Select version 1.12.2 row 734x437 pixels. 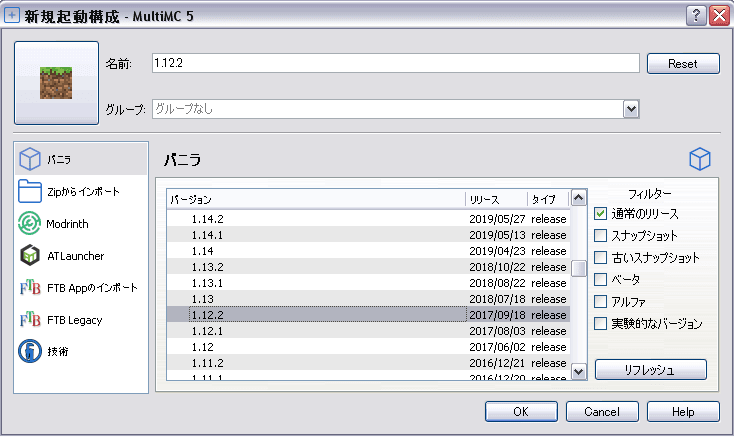(x=368, y=315)
